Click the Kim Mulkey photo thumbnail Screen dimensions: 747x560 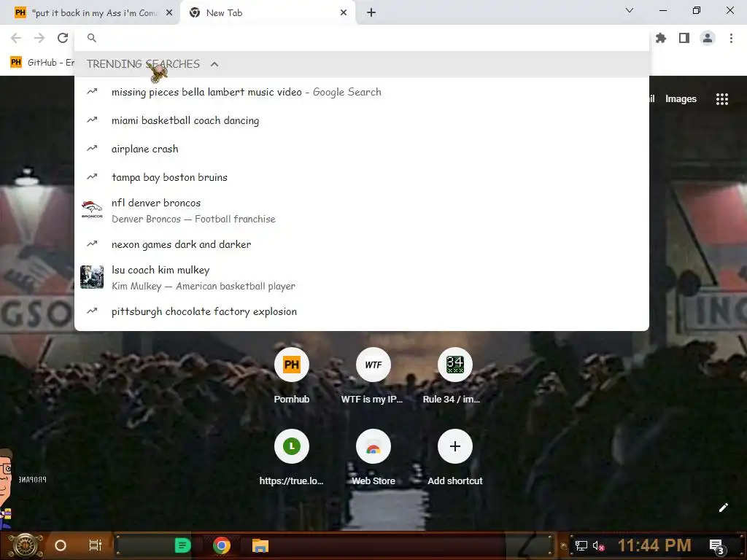pos(92,277)
